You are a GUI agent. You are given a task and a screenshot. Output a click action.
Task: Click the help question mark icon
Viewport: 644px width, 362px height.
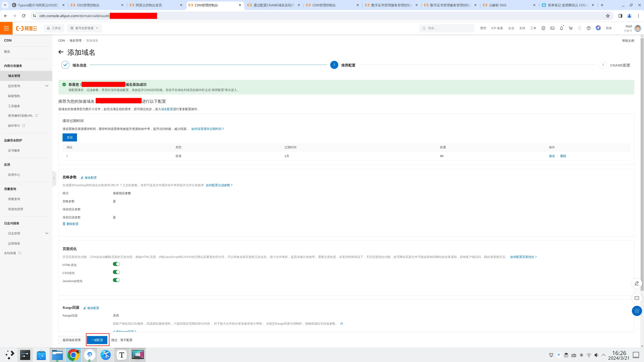click(588, 28)
